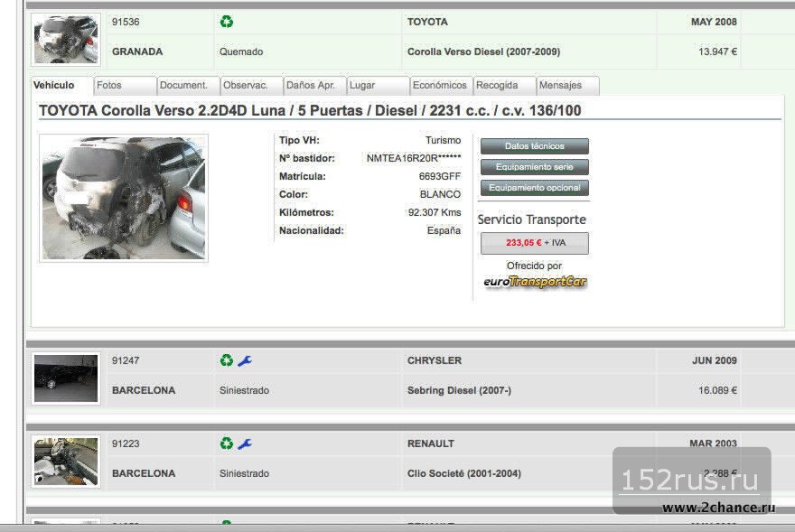Screen dimensions: 795x532
Task: Click the 233,05 € + IVA transport button
Action: click(x=535, y=243)
